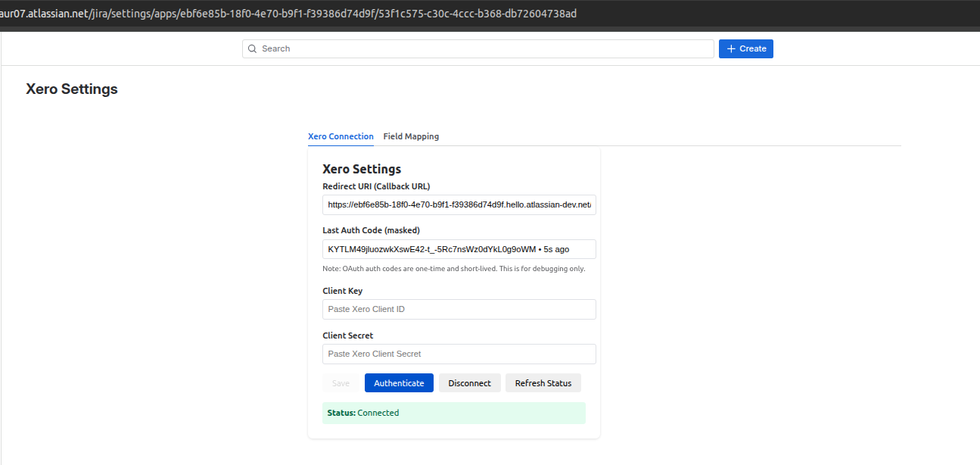Viewport: 980px width, 465px height.
Task: Click the magnifier icon in the Search box
Action: coord(253,48)
